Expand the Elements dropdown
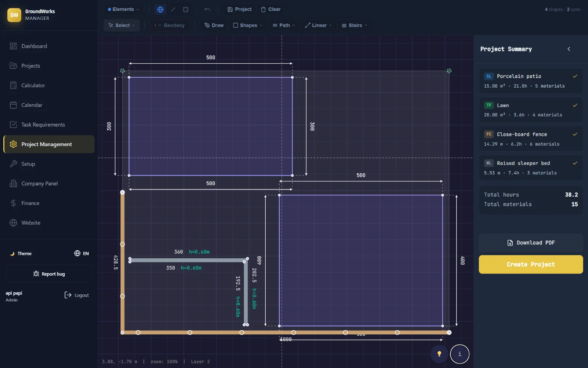Viewport: 588px width, 368px height. [123, 10]
